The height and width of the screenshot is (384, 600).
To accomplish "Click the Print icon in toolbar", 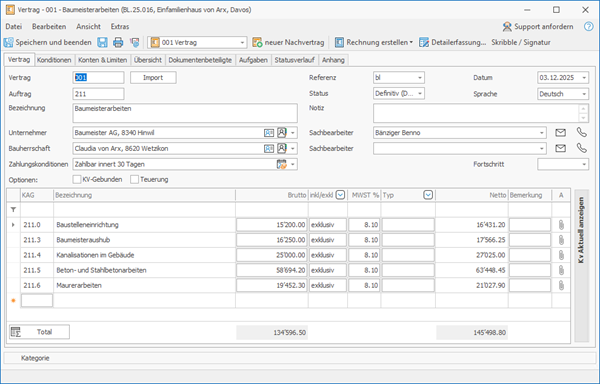I will (x=118, y=42).
